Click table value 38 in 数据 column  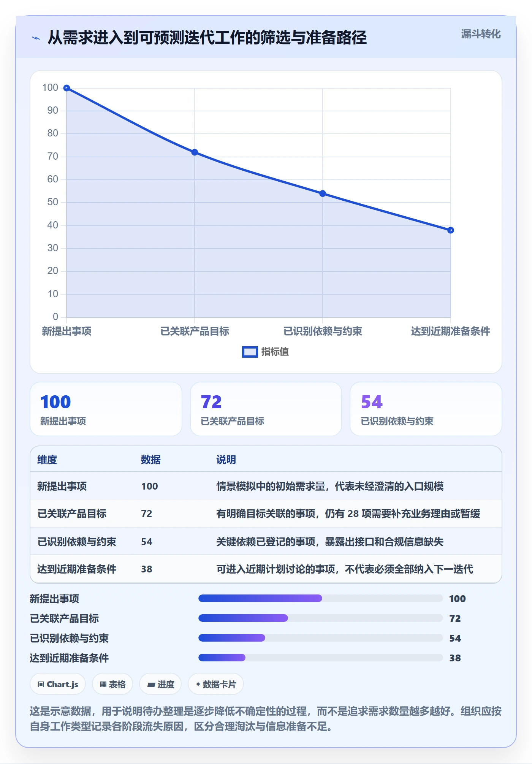point(147,569)
